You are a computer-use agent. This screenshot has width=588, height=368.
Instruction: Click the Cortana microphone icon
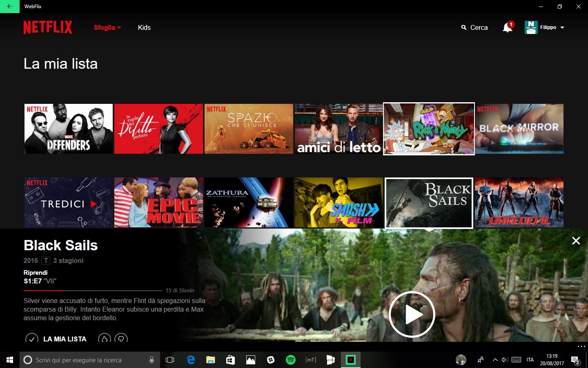pyautogui.click(x=151, y=360)
